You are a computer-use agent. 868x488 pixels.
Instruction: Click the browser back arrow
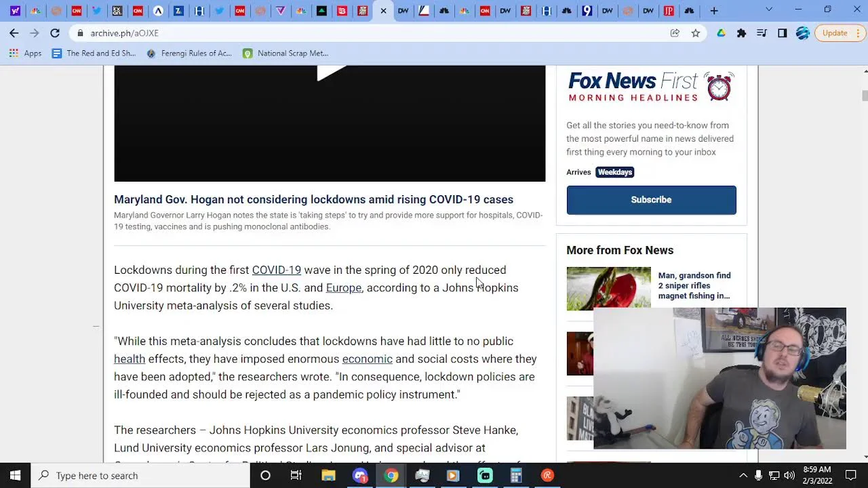(14, 33)
